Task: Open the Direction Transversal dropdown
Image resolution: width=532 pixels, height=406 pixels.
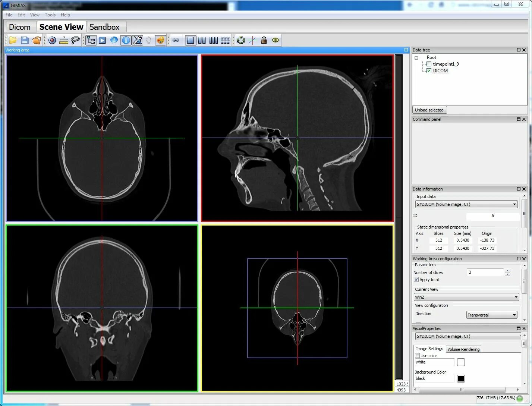Action: pos(492,315)
